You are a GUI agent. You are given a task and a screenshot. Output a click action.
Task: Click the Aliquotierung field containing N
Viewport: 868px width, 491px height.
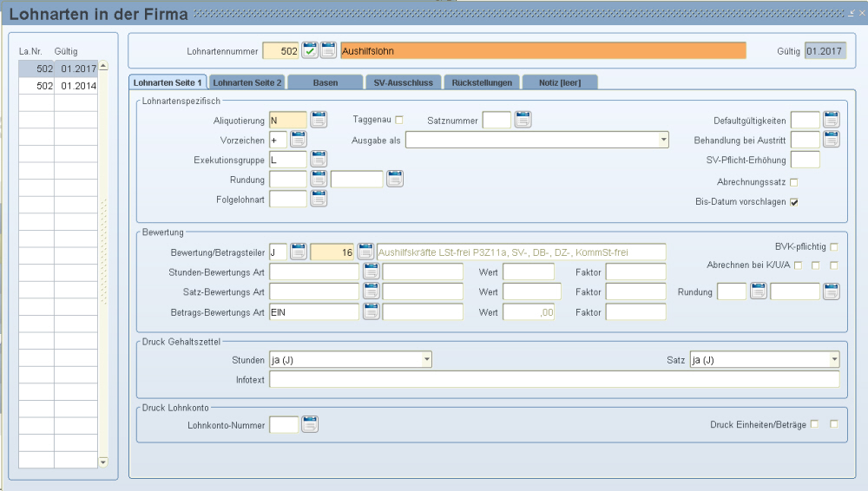[x=288, y=120]
